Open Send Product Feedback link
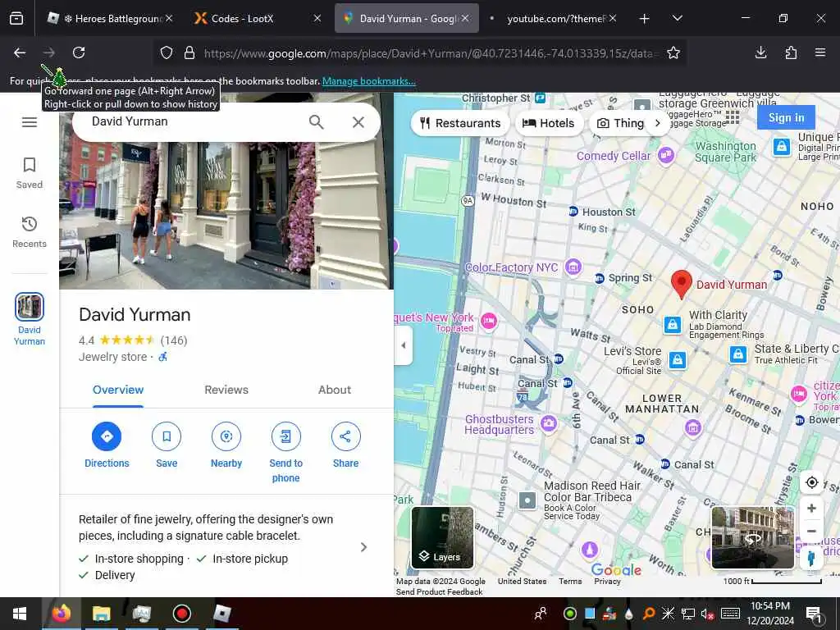The image size is (840, 630). (440, 592)
